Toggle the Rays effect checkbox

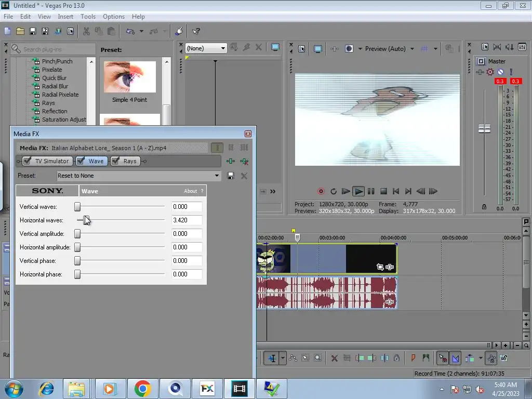pos(116,161)
